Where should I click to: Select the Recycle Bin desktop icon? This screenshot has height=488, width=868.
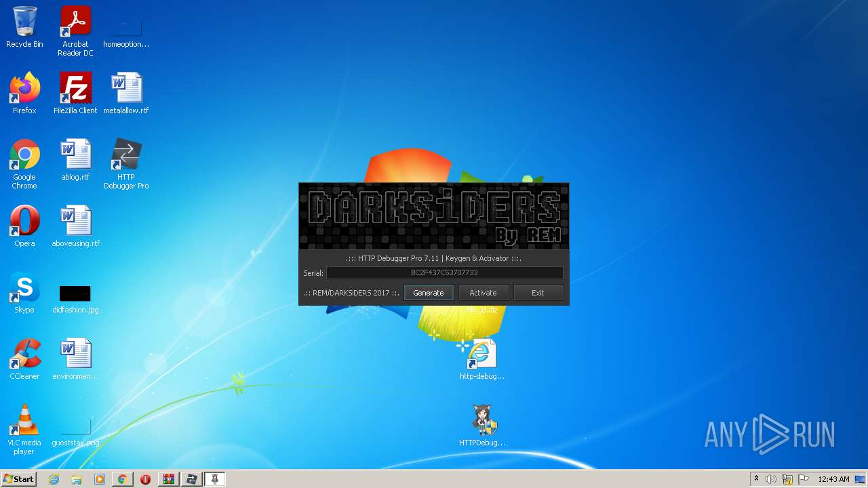pos(24,27)
